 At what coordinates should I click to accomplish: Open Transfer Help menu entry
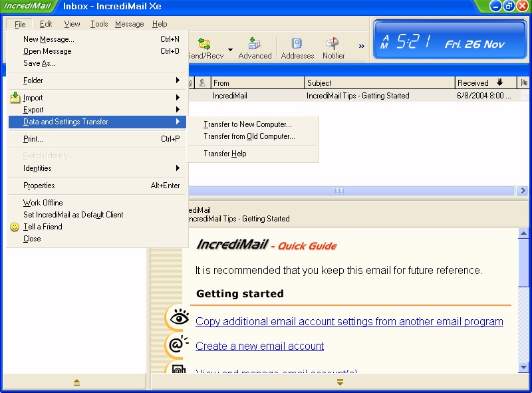225,154
